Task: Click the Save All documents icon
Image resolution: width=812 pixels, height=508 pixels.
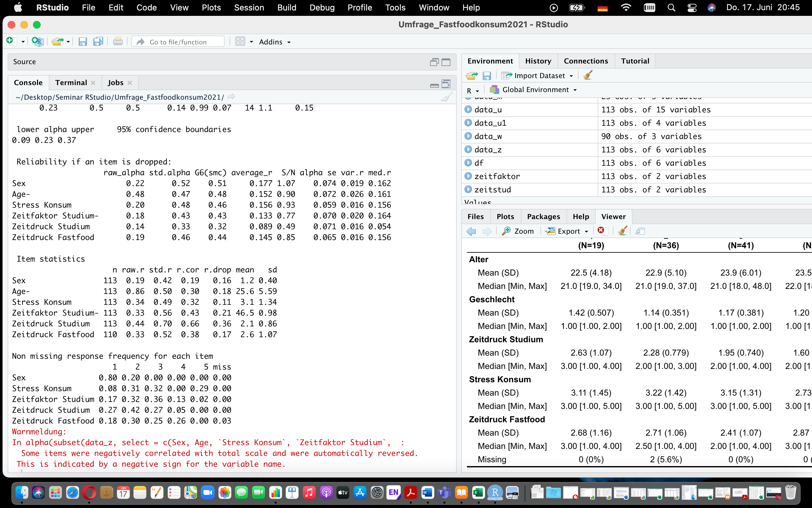Action: (98, 42)
